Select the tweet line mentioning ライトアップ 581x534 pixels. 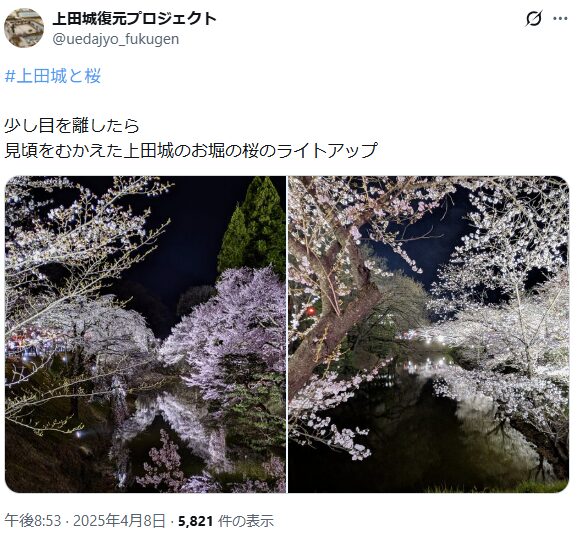pyautogui.click(x=191, y=150)
